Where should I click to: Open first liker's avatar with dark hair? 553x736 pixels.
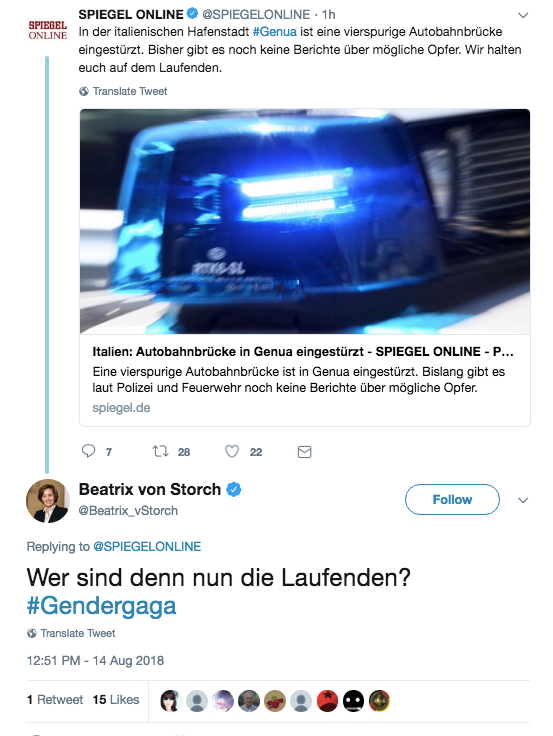(171, 701)
